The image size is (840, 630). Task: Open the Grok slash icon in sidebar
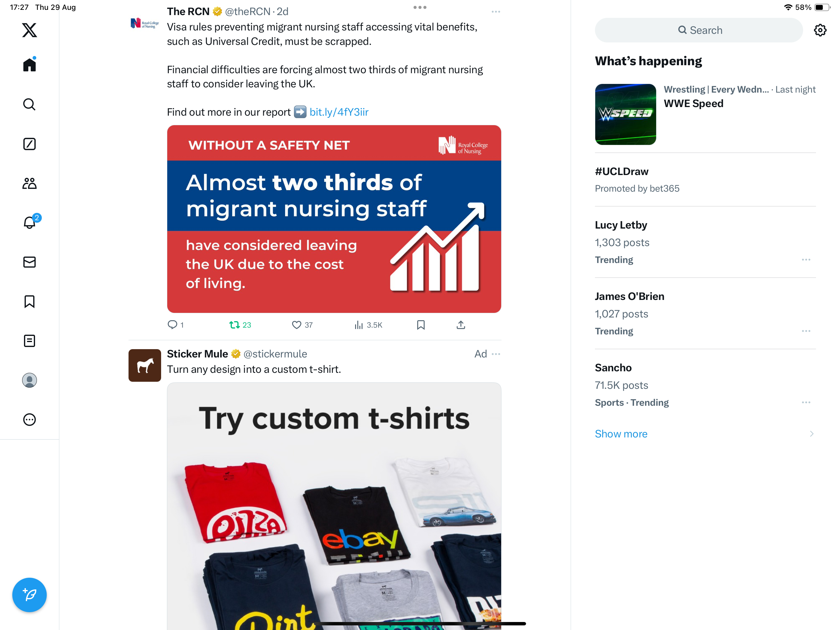pyautogui.click(x=29, y=144)
